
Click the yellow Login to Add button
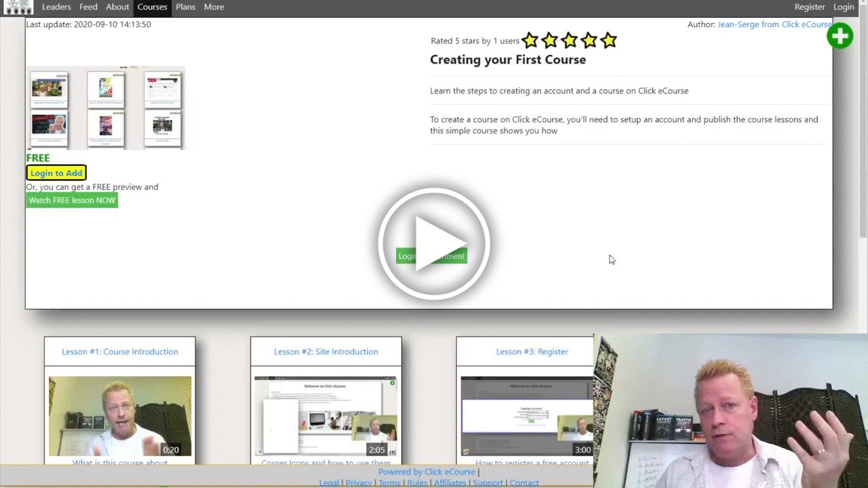point(56,173)
